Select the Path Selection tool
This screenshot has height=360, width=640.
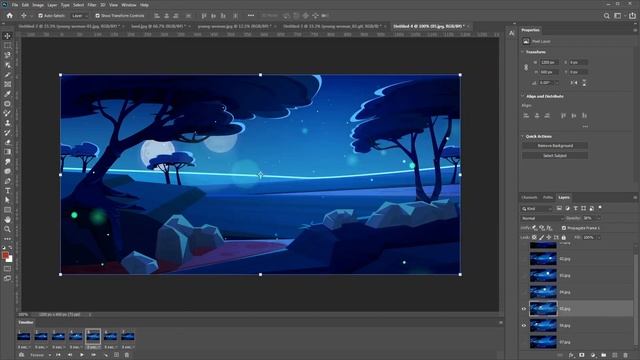click(7, 200)
